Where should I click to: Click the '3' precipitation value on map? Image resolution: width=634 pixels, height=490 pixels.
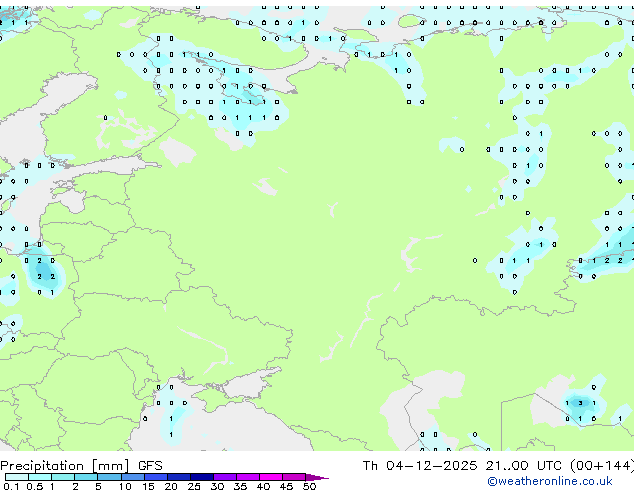tap(581, 403)
